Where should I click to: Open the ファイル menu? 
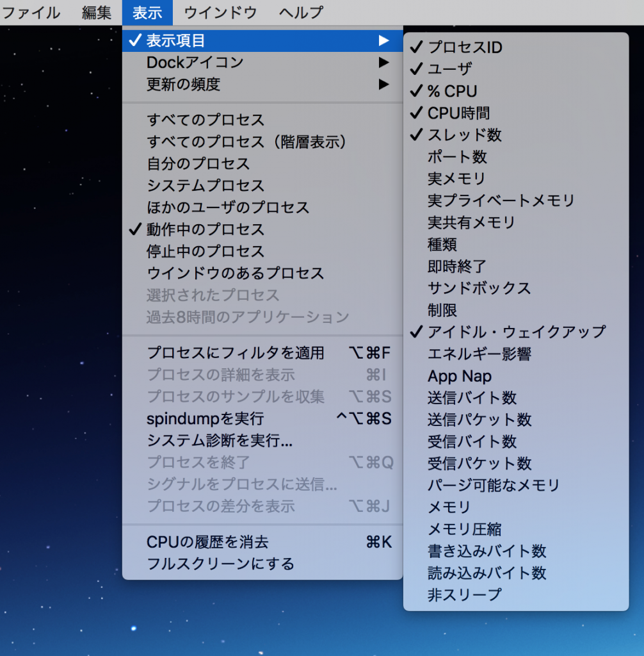(x=31, y=13)
